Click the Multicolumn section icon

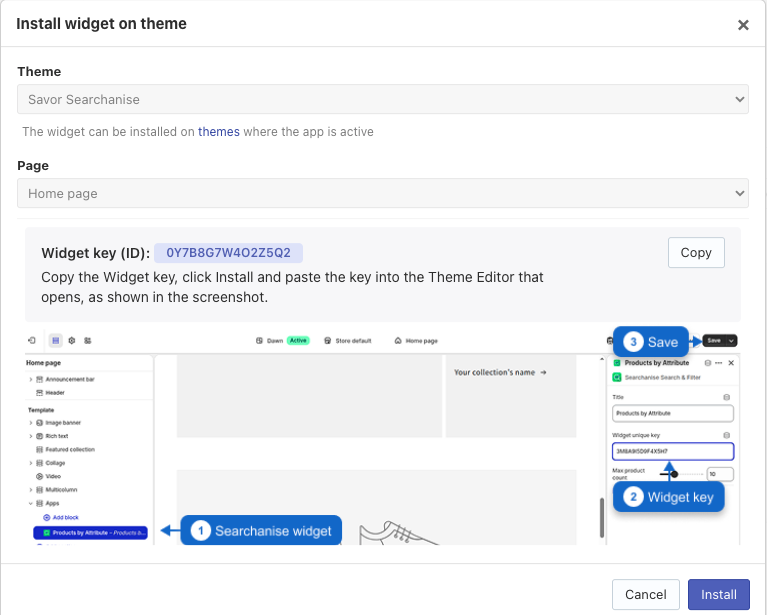(40, 490)
